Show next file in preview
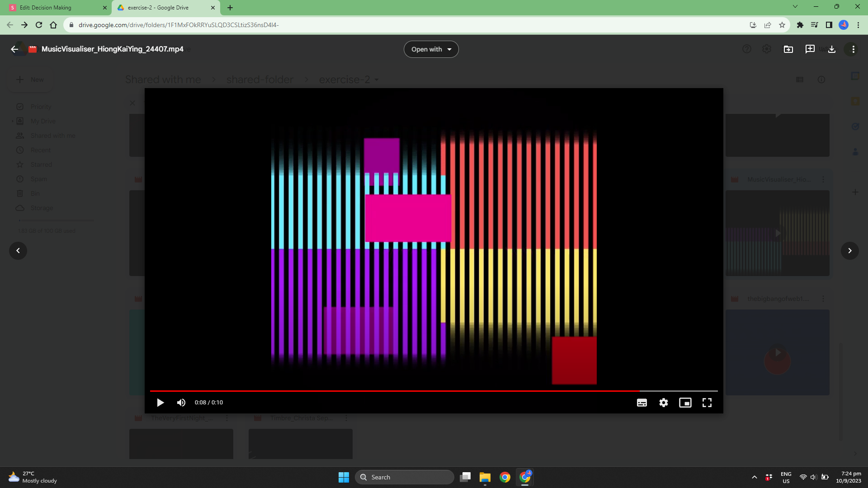Viewport: 868px width, 488px height. pyautogui.click(x=849, y=251)
